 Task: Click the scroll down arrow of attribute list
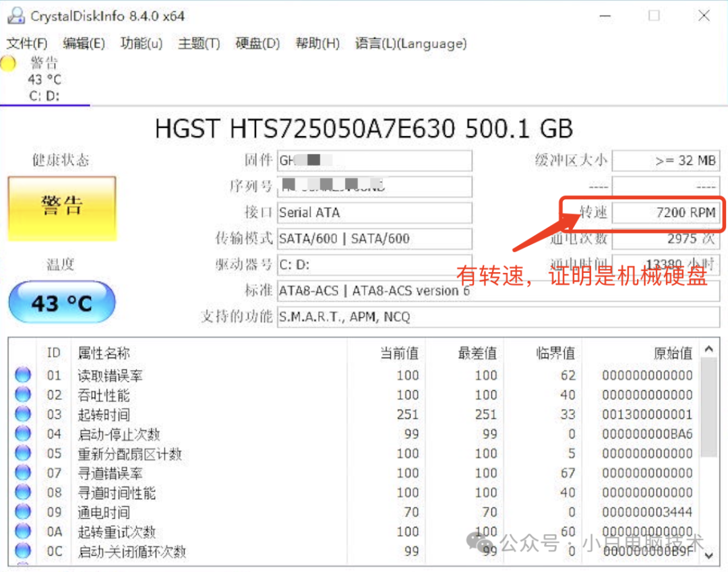click(x=709, y=555)
